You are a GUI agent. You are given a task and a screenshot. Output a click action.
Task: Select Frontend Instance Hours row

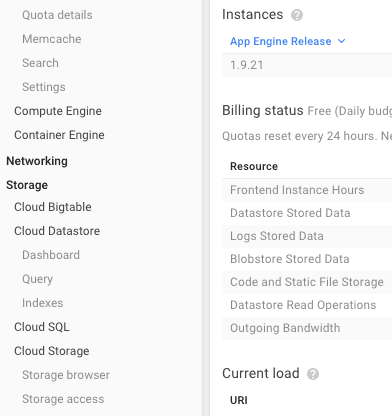tap(307, 190)
